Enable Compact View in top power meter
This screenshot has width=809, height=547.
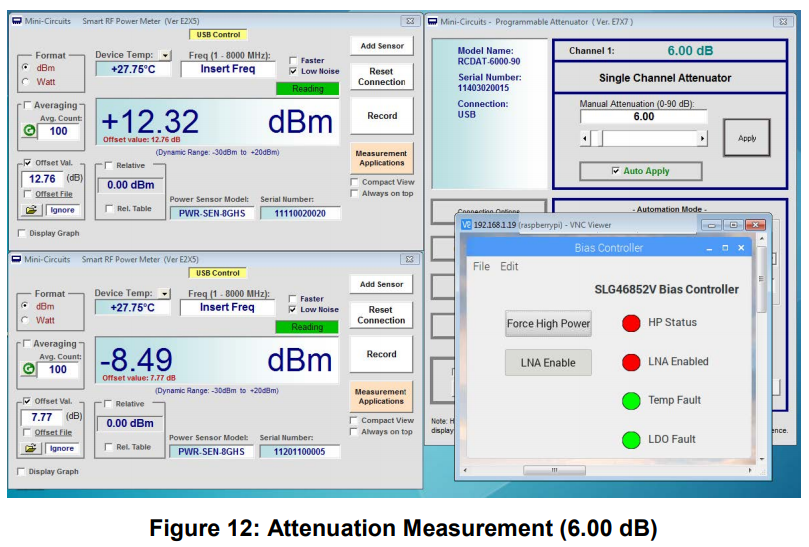tap(354, 182)
